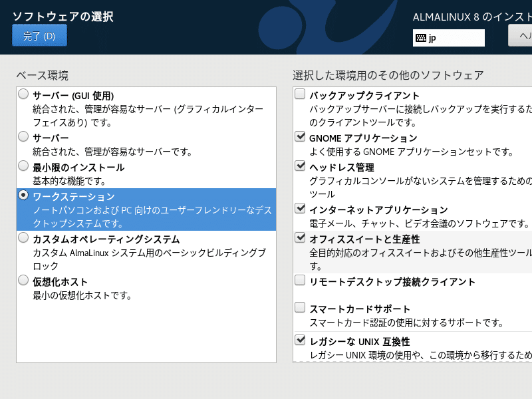The height and width of the screenshot is (399, 532).
Task: Click リモートデスクトップ接続クライアント label text
Action: coord(392,282)
